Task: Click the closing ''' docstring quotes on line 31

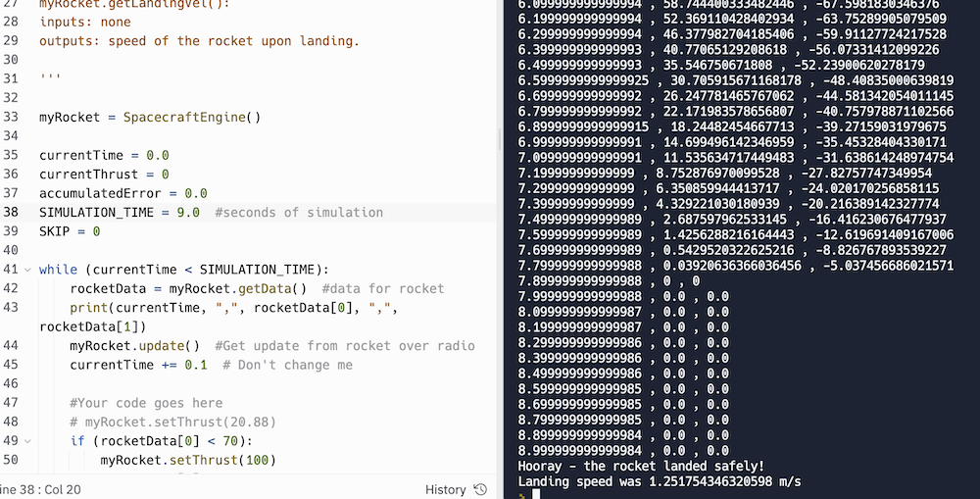Action: [50, 78]
